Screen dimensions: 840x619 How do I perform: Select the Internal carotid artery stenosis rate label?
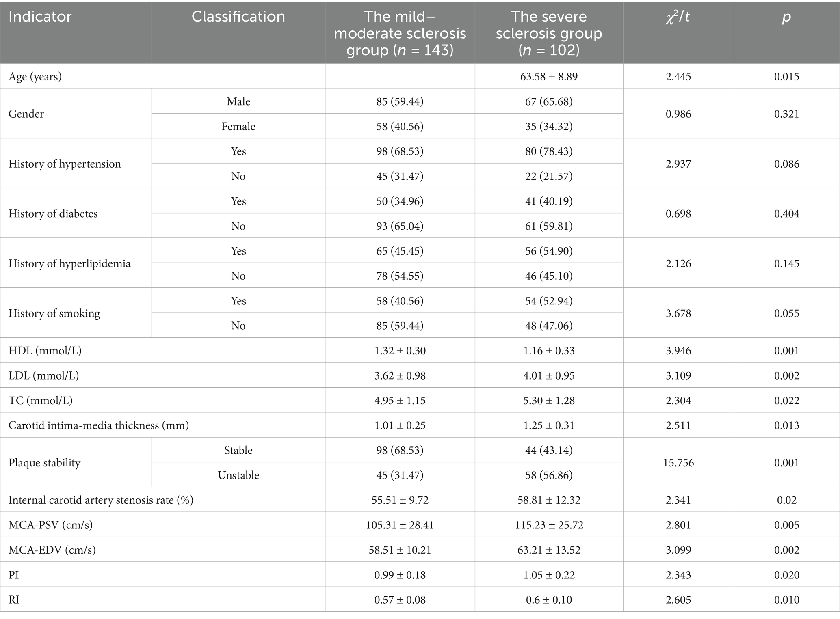101,500
